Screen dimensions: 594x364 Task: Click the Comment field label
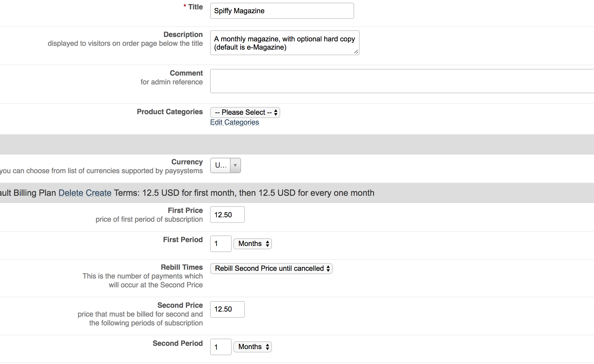pyautogui.click(x=186, y=73)
